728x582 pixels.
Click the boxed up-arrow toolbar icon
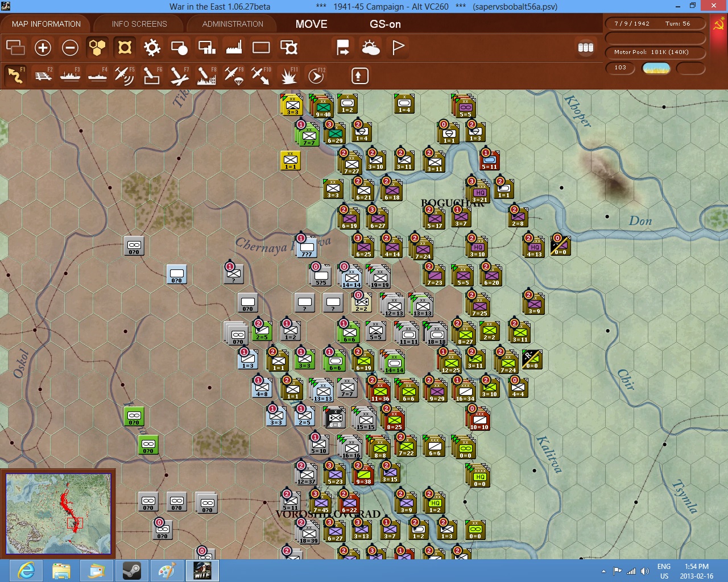point(359,76)
